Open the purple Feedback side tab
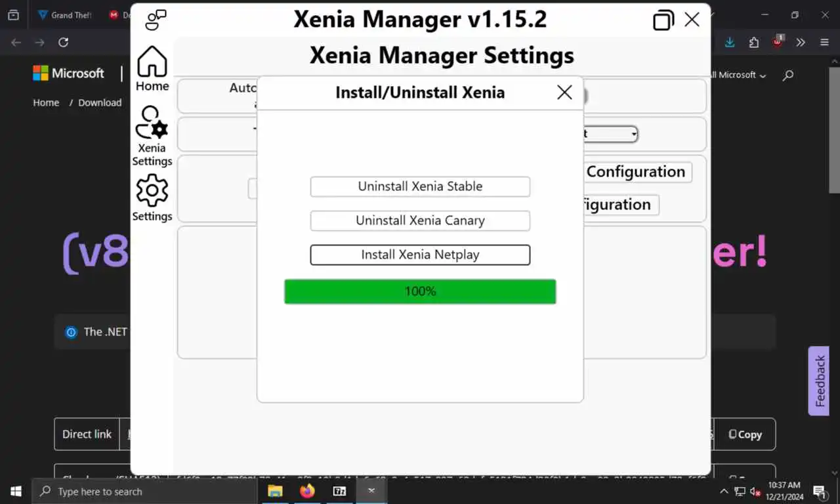Screen dimensions: 840x504 [x=819, y=381]
